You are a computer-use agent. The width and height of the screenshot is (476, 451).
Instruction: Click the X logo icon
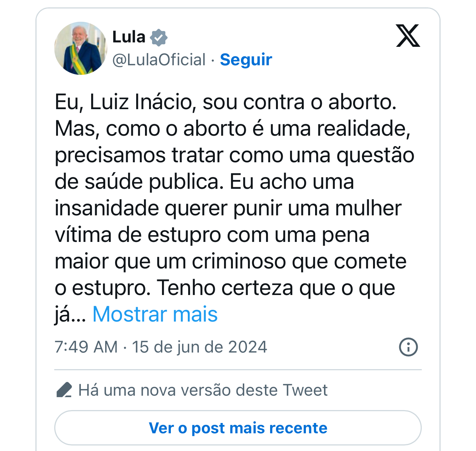point(408,36)
